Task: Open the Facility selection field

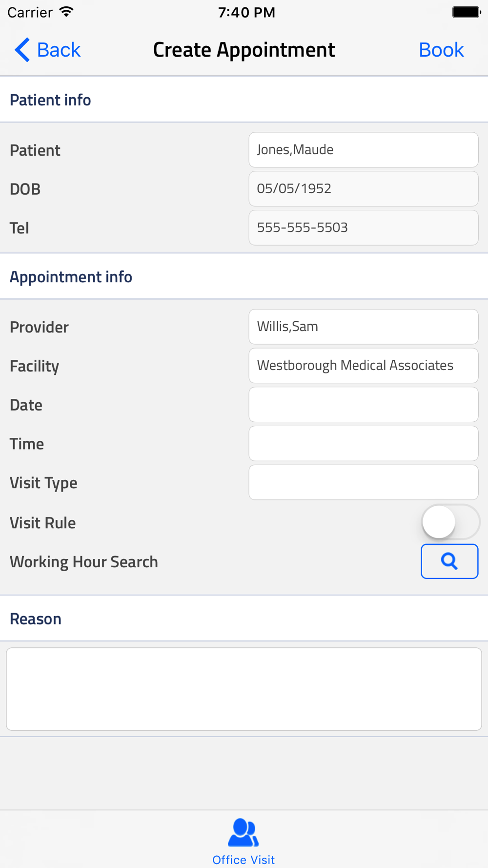Action: pyautogui.click(x=363, y=366)
